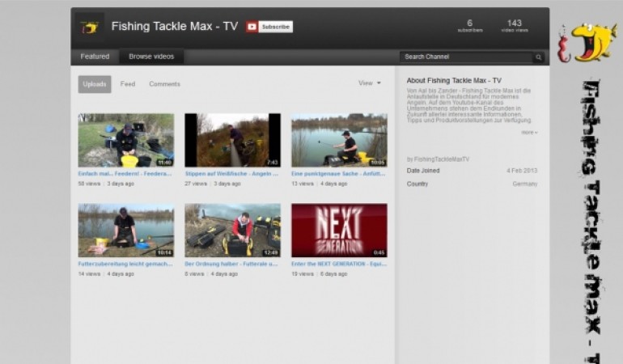
Task: Select the Feed filter
Action: 128,84
